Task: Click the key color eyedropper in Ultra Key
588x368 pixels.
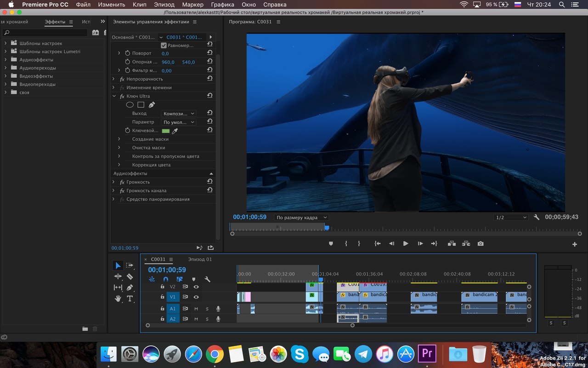Action: (175, 131)
